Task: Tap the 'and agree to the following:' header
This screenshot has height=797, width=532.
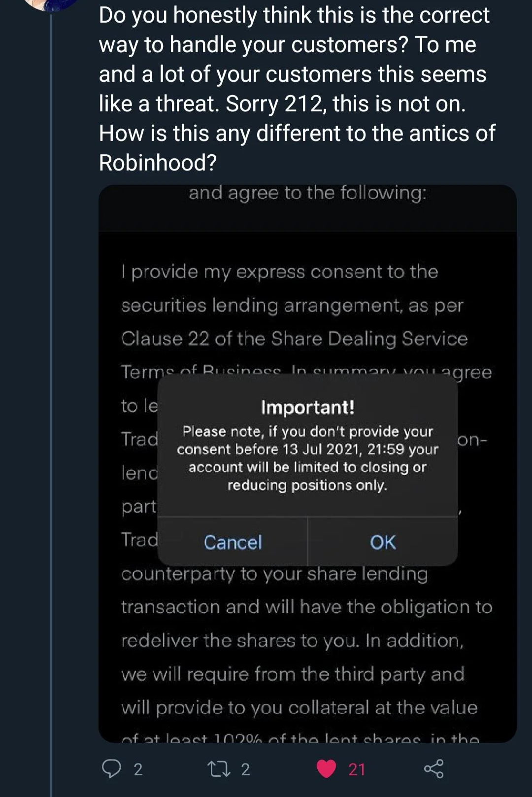Action: 307,193
